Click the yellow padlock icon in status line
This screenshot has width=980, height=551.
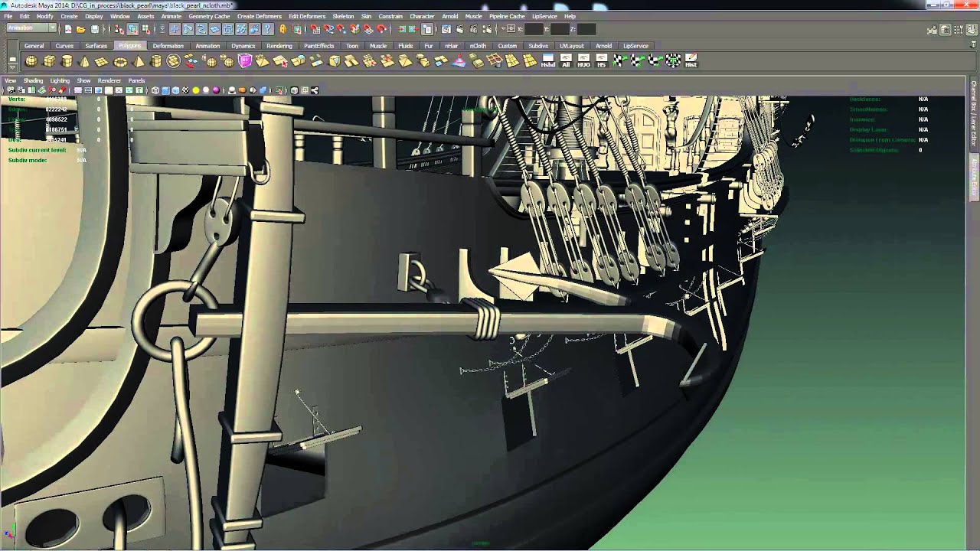click(283, 29)
